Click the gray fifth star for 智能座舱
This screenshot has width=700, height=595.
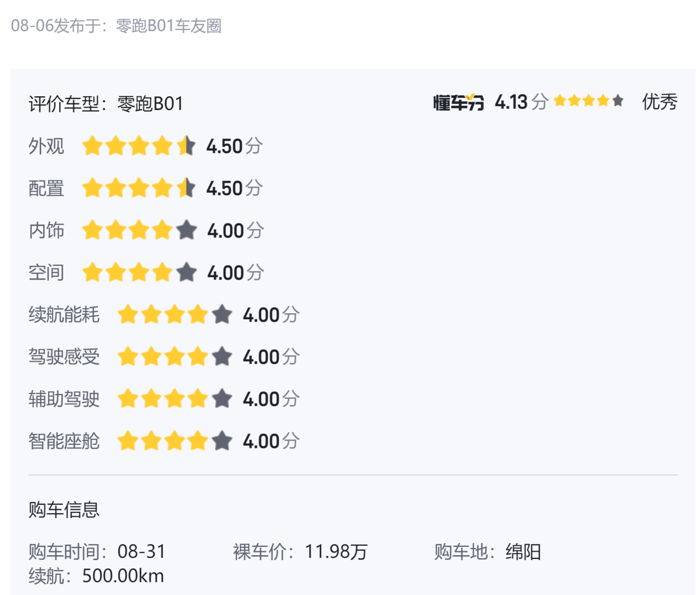222,441
